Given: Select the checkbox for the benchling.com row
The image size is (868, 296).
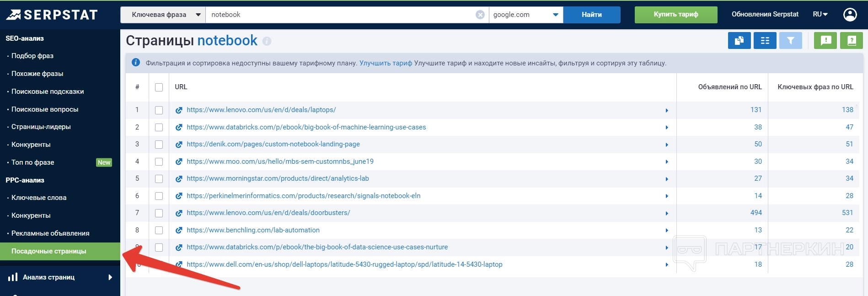Looking at the screenshot, I should pos(159,230).
